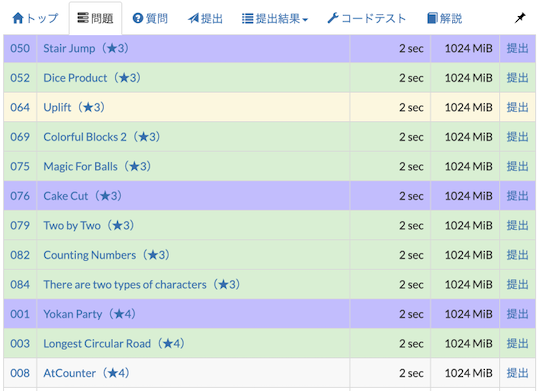Click 提出 in the Longest Circular Road row
The image size is (540, 391).
tap(517, 344)
